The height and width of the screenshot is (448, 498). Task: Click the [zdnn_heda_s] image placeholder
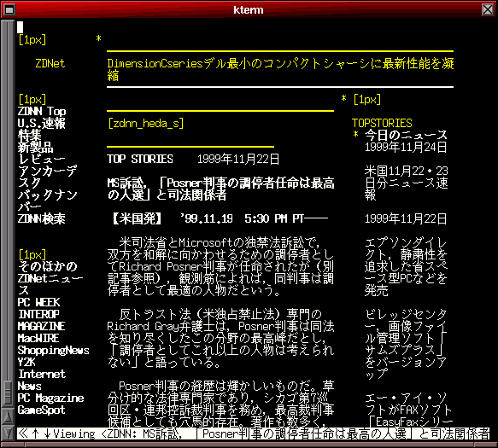(x=146, y=124)
